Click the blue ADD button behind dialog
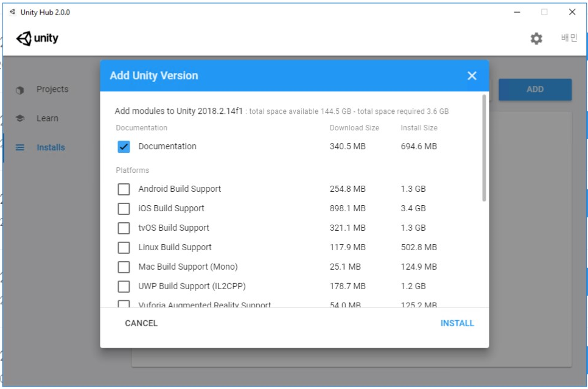The width and height of the screenshot is (588, 389). (535, 89)
